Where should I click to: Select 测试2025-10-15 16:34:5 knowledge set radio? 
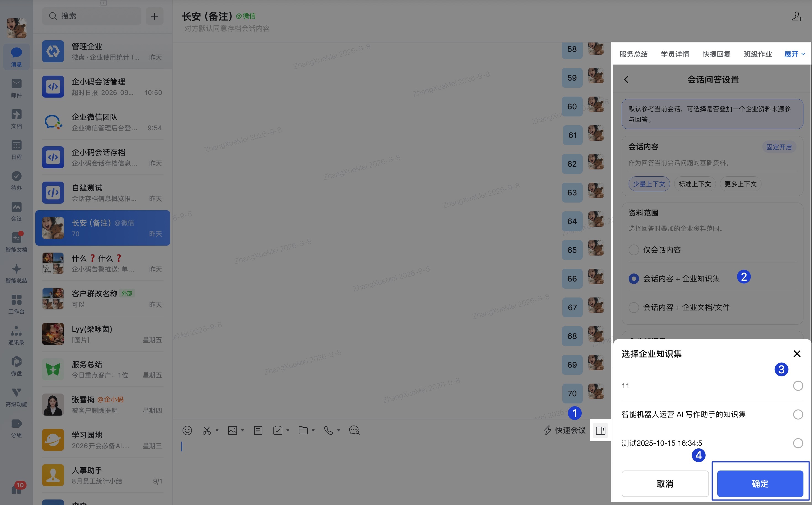pos(798,443)
